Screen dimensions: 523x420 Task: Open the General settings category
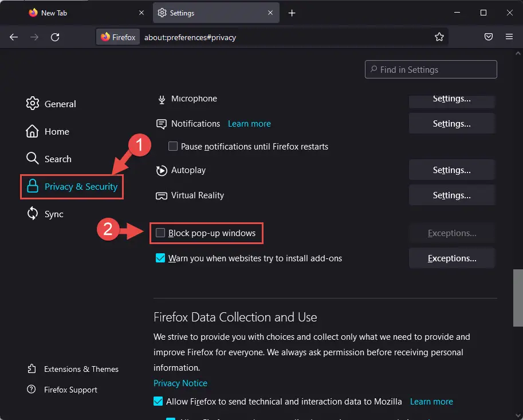pyautogui.click(x=51, y=104)
